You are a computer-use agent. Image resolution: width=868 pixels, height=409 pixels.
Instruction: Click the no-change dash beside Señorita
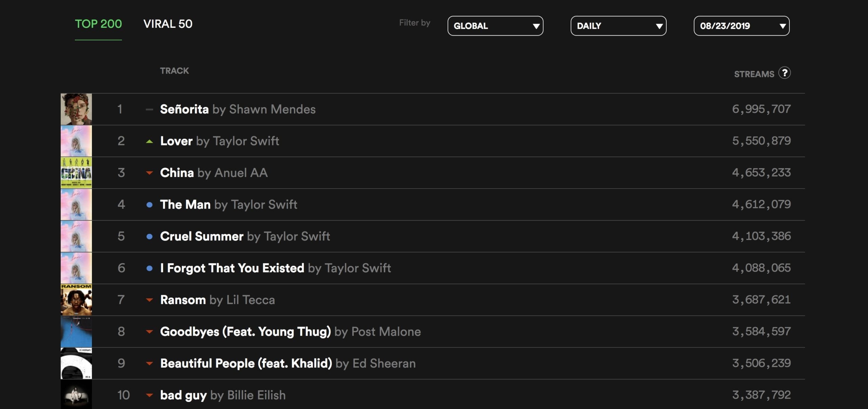click(149, 110)
